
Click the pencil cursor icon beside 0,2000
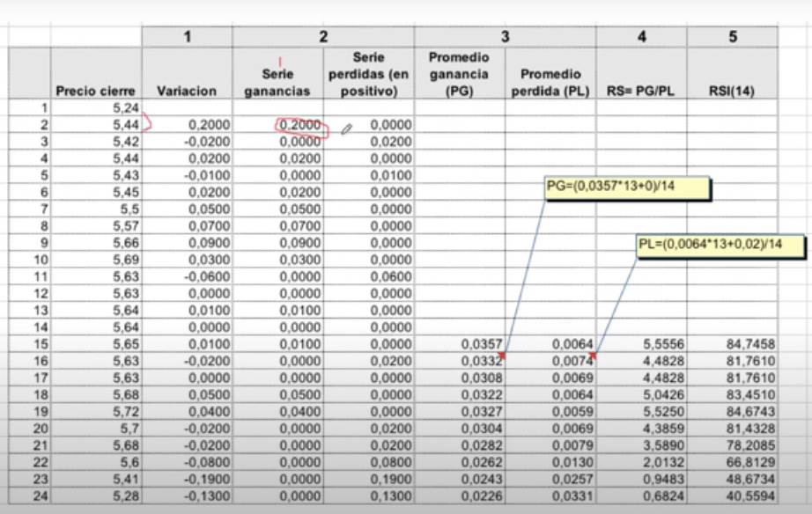(x=346, y=128)
